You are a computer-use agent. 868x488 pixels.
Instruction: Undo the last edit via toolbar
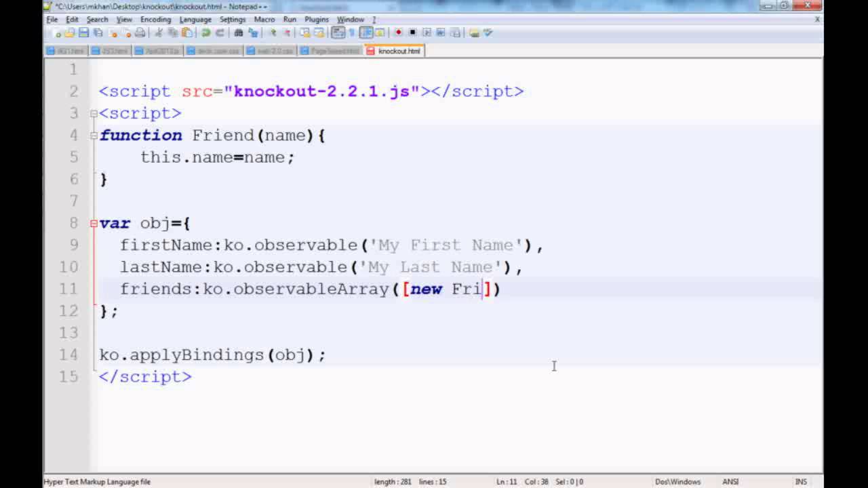(206, 33)
